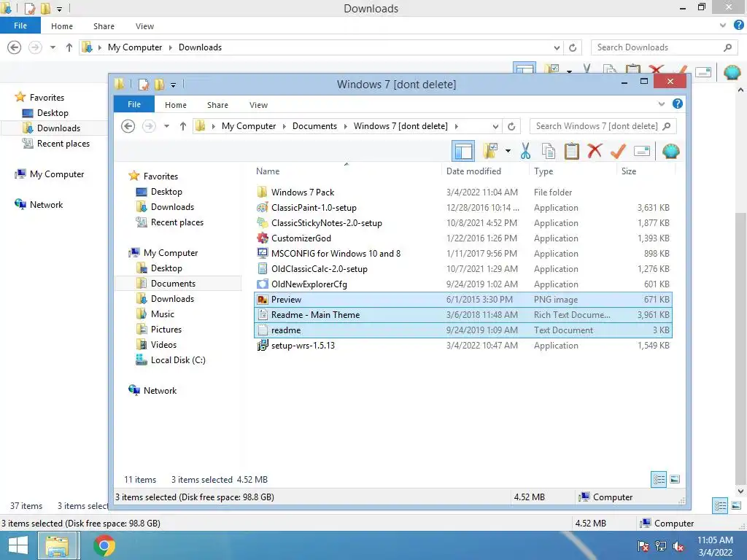Click Help icon in Windows 7 window

tap(678, 104)
